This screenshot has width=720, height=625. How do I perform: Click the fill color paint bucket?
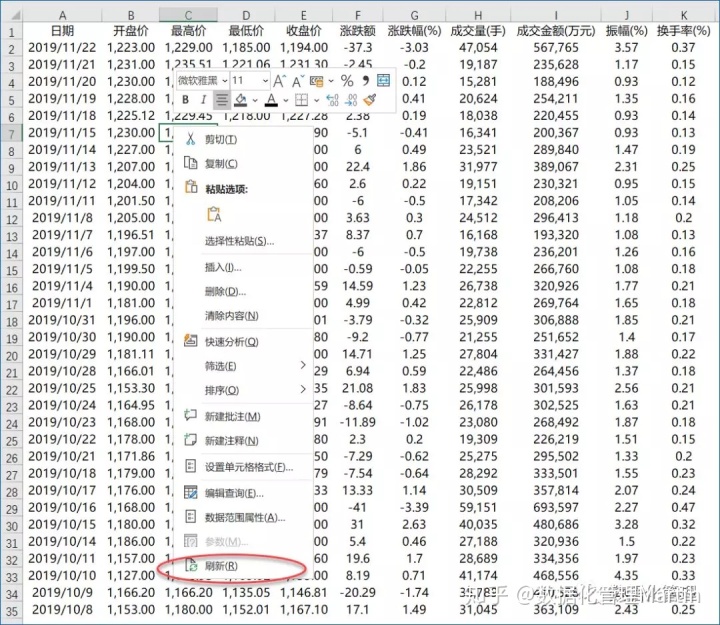tap(241, 99)
